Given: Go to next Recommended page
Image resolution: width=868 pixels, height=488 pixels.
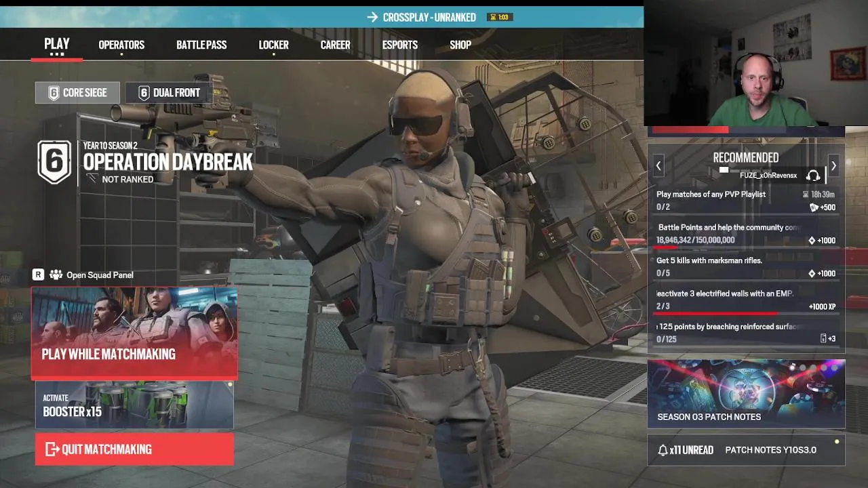Looking at the screenshot, I should [x=833, y=165].
